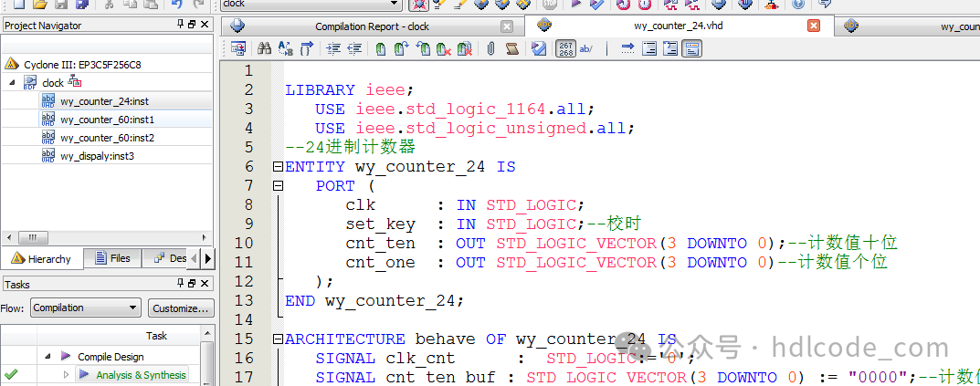Collapse the ENTITY block at line 6
Image resolution: width=980 pixels, height=386 pixels.
(x=278, y=167)
